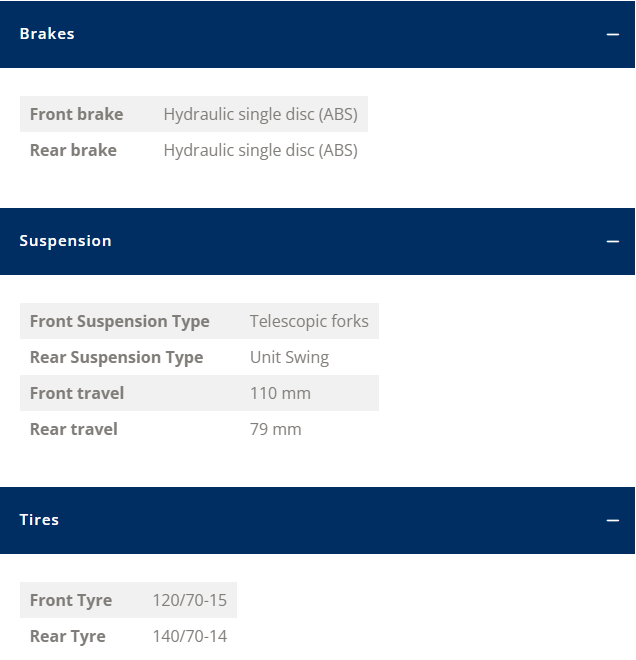This screenshot has height=660, width=636.
Task: Select the Rear brake row label
Action: tap(73, 150)
